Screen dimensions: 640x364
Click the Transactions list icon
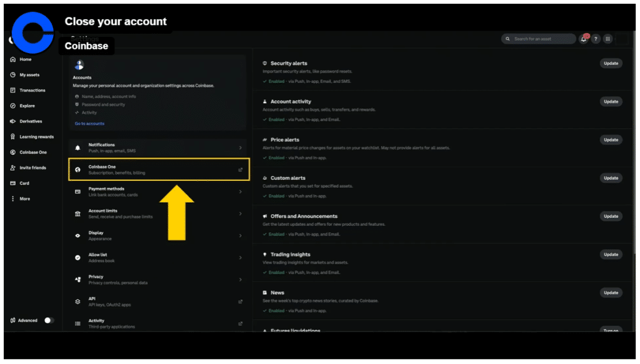[x=12, y=91]
